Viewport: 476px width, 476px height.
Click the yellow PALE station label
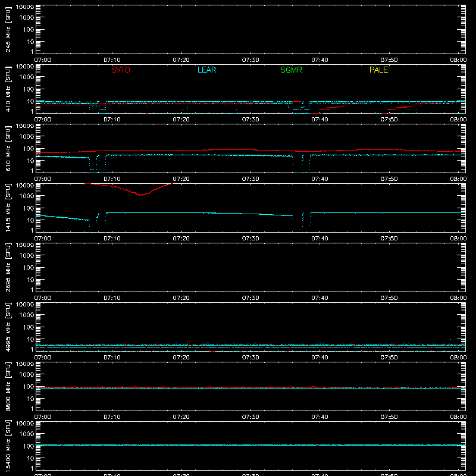(378, 70)
